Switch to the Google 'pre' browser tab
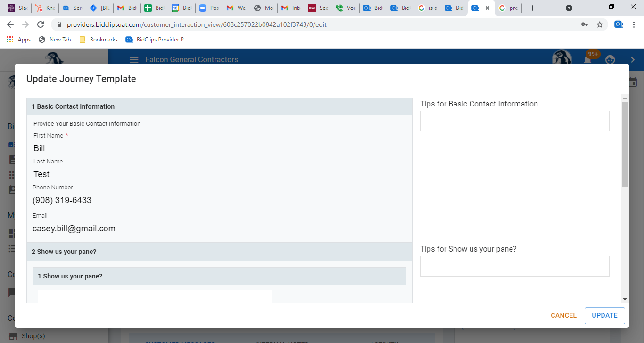This screenshot has width=644, height=343. (x=509, y=8)
